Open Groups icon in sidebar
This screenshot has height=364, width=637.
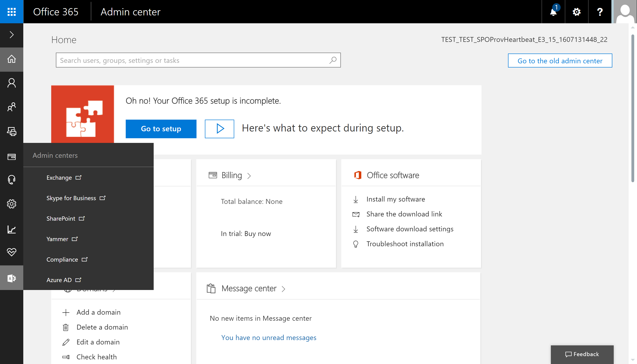pyautogui.click(x=11, y=107)
